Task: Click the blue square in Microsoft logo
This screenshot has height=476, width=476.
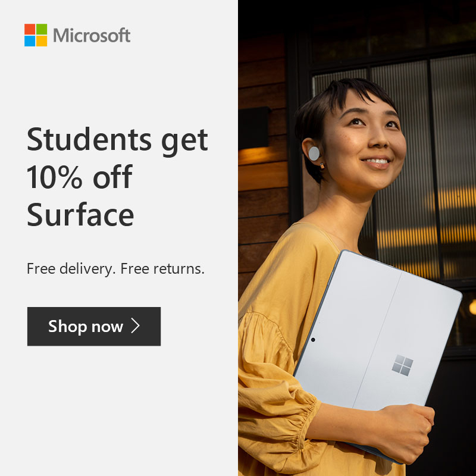Action: point(30,41)
